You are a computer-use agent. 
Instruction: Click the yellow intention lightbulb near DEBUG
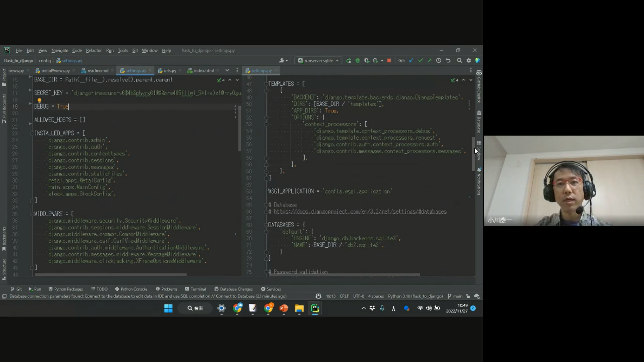tap(39, 100)
